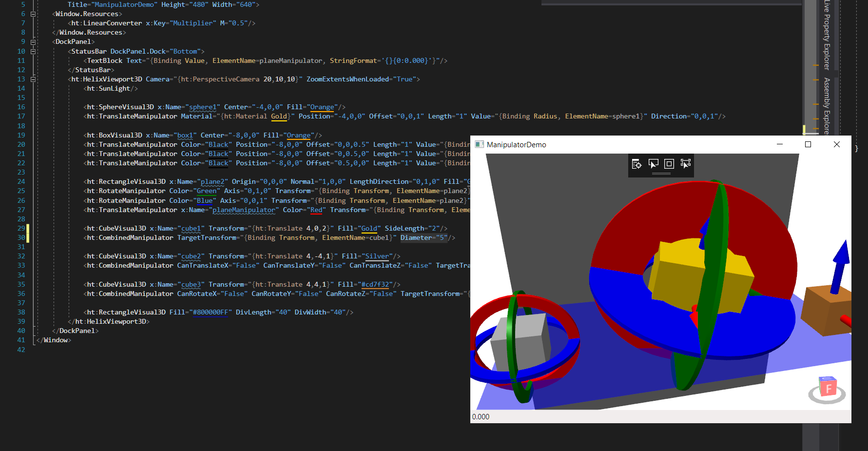The width and height of the screenshot is (868, 451).
Task: Collapse the HelixViewport3D code region
Action: pyautogui.click(x=33, y=79)
